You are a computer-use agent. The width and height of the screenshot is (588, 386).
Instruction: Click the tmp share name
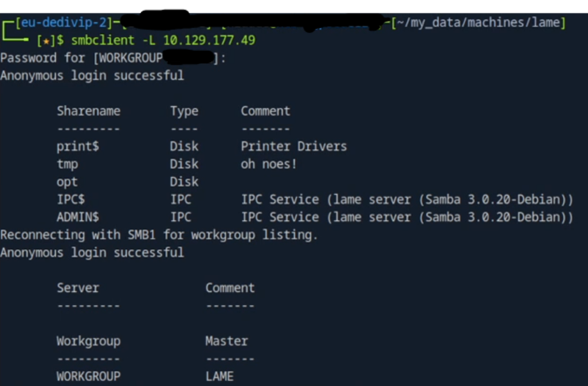click(67, 164)
